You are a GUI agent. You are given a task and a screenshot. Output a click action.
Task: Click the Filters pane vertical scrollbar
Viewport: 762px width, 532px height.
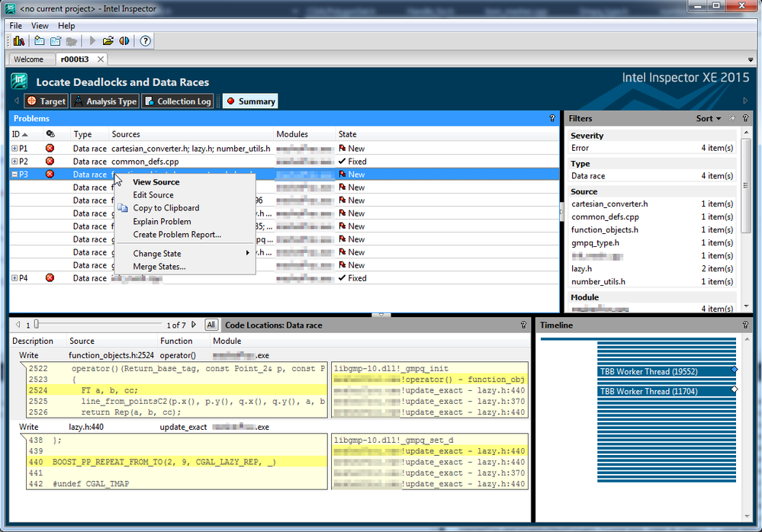pos(746,184)
